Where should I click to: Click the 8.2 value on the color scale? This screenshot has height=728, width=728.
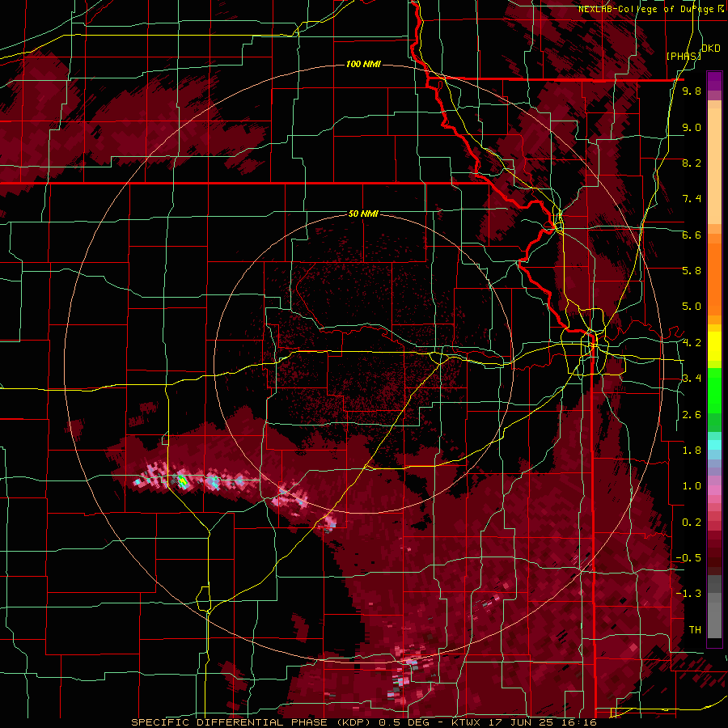click(x=692, y=163)
